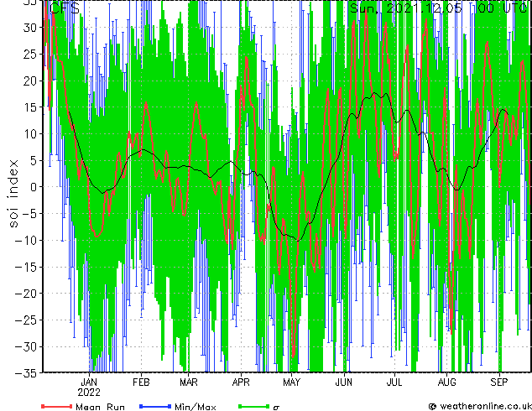This screenshot has height=411, width=532.
Task: Click the sigma symbol legend label
Action: [x=276, y=408]
